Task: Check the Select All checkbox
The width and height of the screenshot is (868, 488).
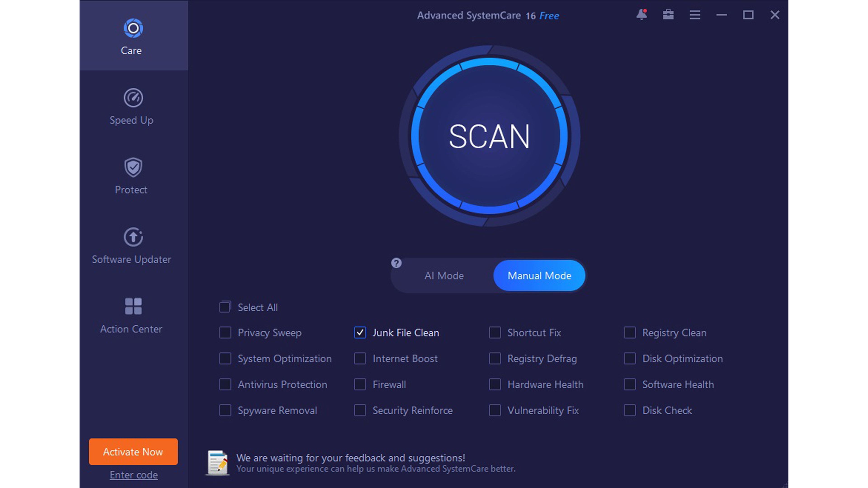Action: 225,307
